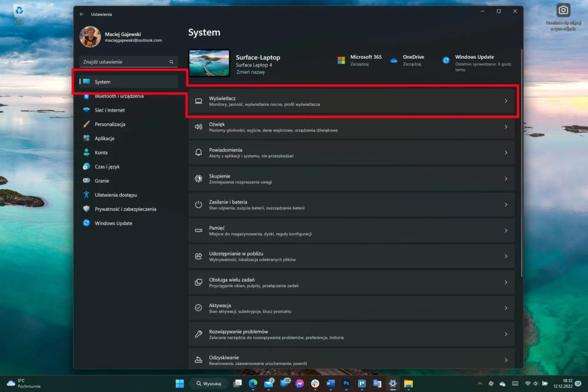Open the OneDrive Zarządzaj tile

[x=407, y=61]
